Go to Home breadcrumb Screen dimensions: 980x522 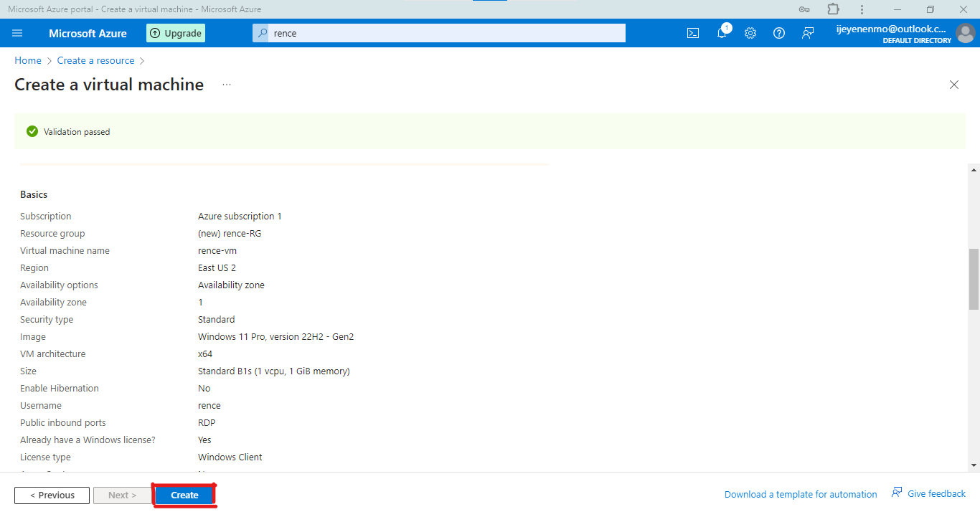click(28, 60)
